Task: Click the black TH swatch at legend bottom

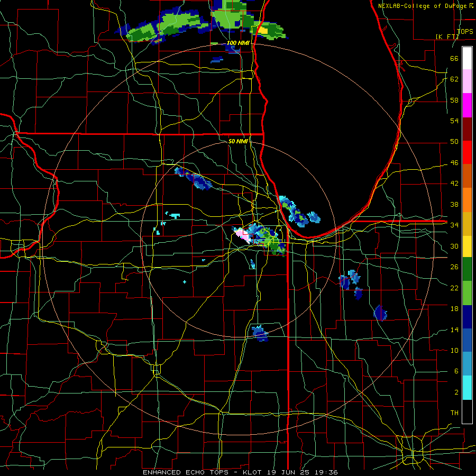Action: [x=467, y=411]
